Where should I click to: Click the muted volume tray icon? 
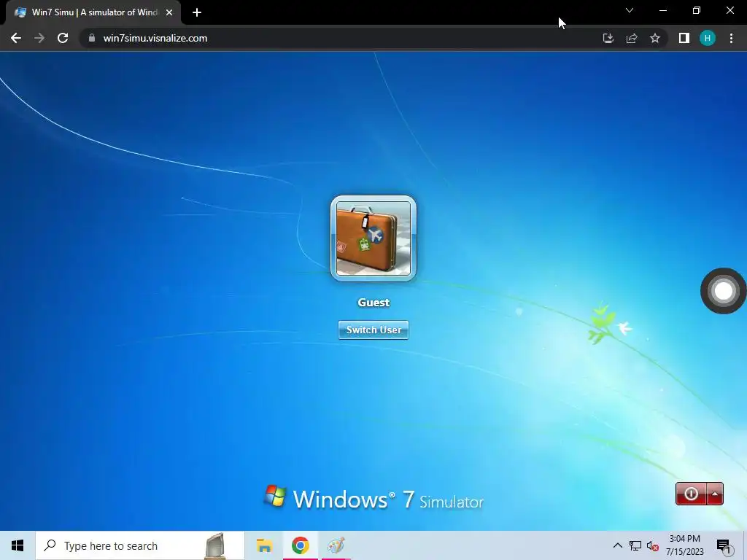coord(653,545)
